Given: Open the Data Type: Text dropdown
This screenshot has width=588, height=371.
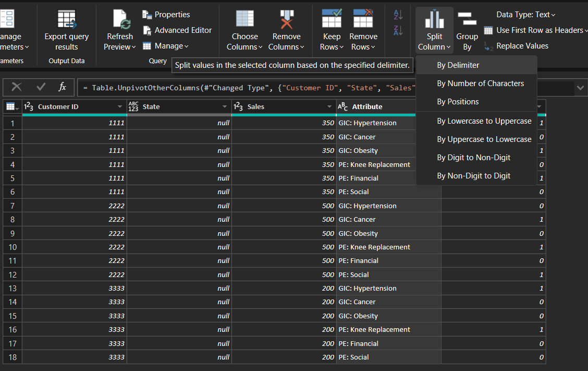Looking at the screenshot, I should [526, 14].
